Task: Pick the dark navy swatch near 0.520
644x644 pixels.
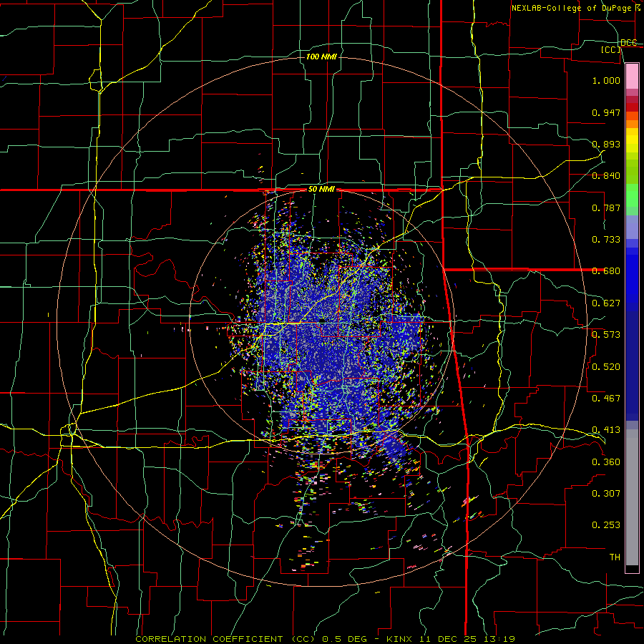Action: pyautogui.click(x=632, y=366)
